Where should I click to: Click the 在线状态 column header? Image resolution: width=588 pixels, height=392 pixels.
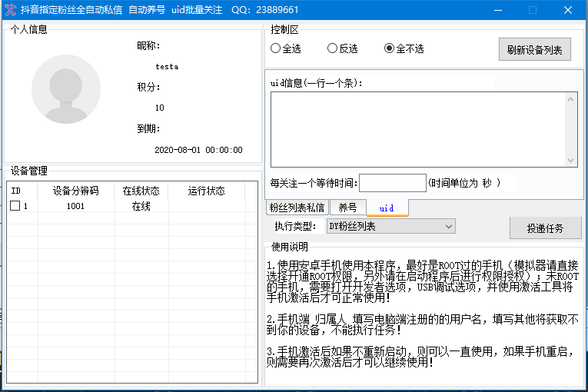point(141,191)
